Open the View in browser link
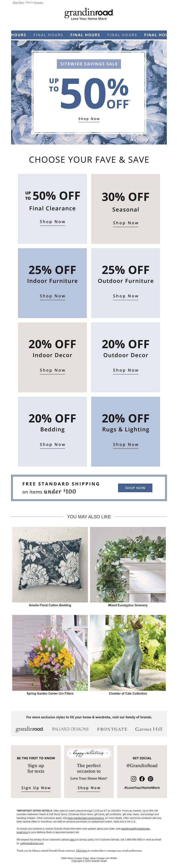178x868 pixels. (38, 2)
